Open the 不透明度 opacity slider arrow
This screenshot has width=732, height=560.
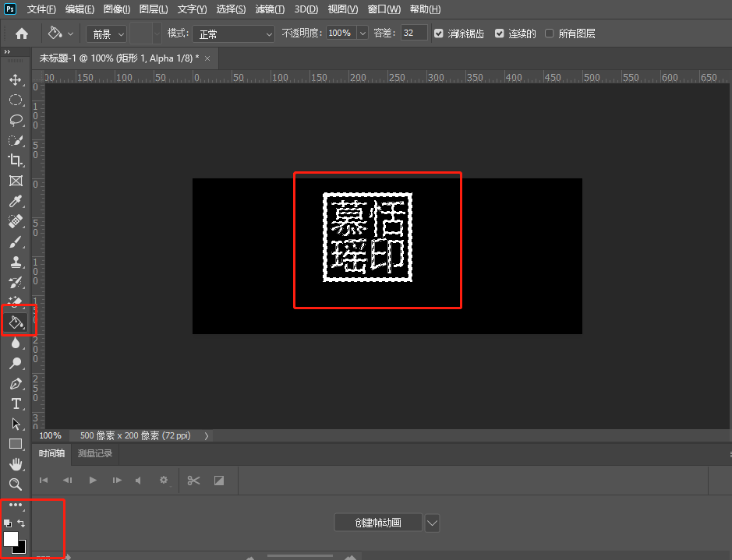point(362,33)
